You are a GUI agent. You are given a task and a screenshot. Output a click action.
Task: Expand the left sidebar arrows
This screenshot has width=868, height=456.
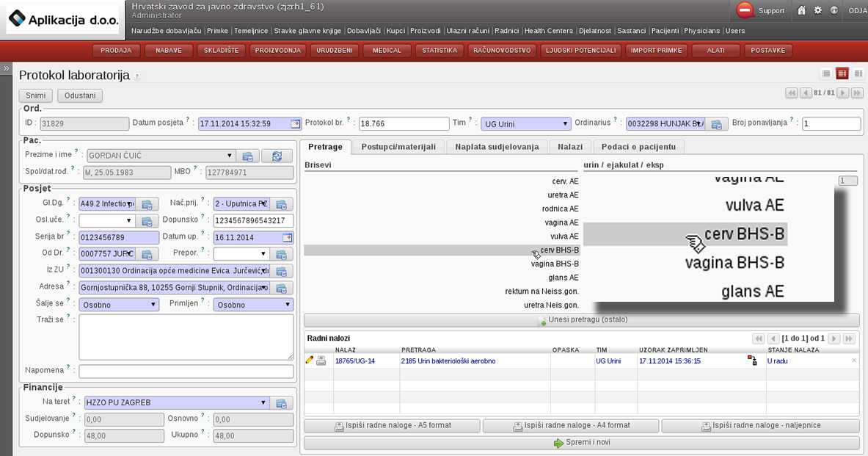(x=6, y=69)
